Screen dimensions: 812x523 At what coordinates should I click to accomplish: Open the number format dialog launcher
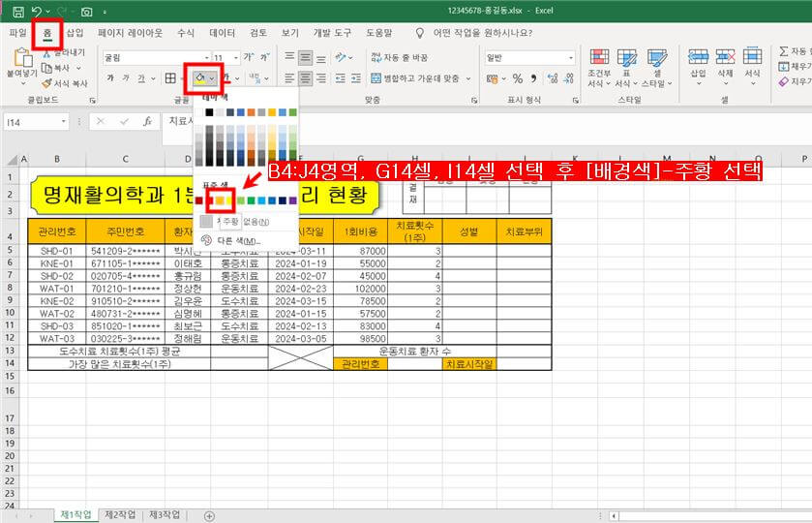[576, 100]
